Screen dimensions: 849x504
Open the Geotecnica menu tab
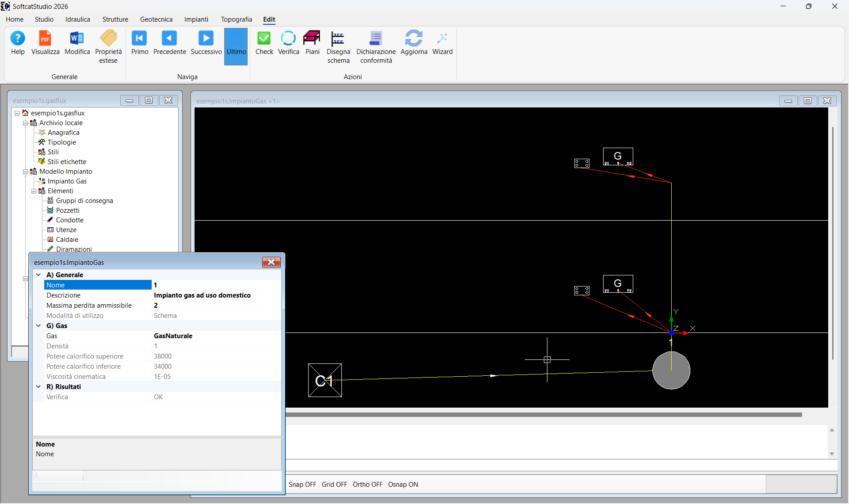point(156,19)
